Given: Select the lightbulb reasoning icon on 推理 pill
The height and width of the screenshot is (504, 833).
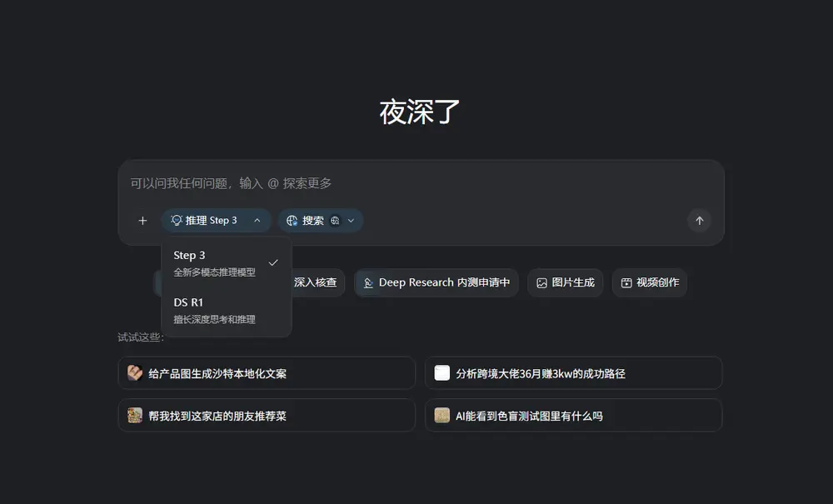Looking at the screenshot, I should pyautogui.click(x=176, y=220).
